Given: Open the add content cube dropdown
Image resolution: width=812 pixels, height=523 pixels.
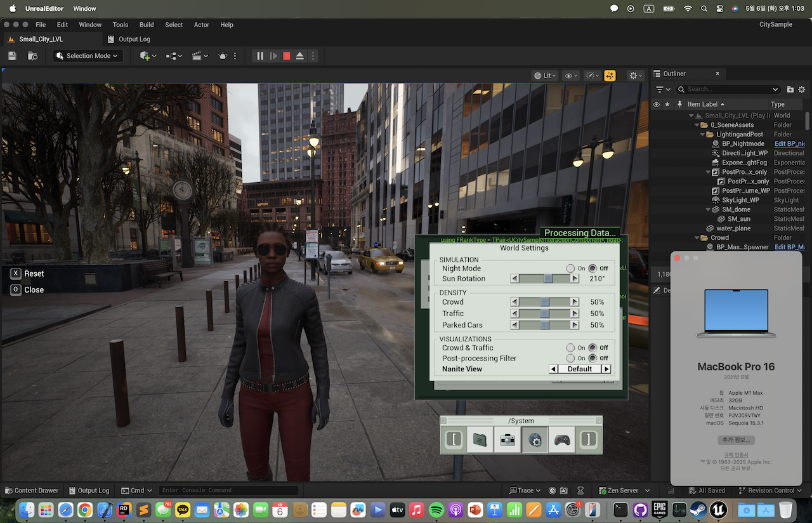Looking at the screenshot, I should (x=148, y=56).
